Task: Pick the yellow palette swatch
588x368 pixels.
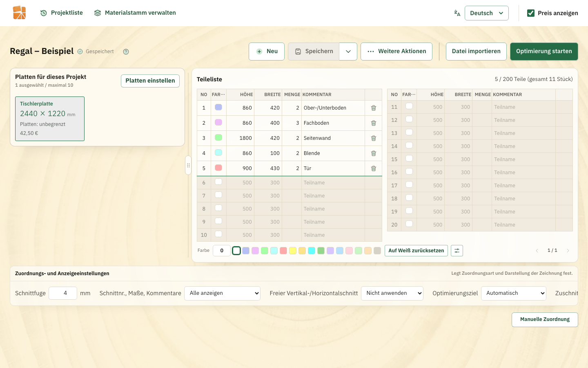Action: pyautogui.click(x=293, y=251)
